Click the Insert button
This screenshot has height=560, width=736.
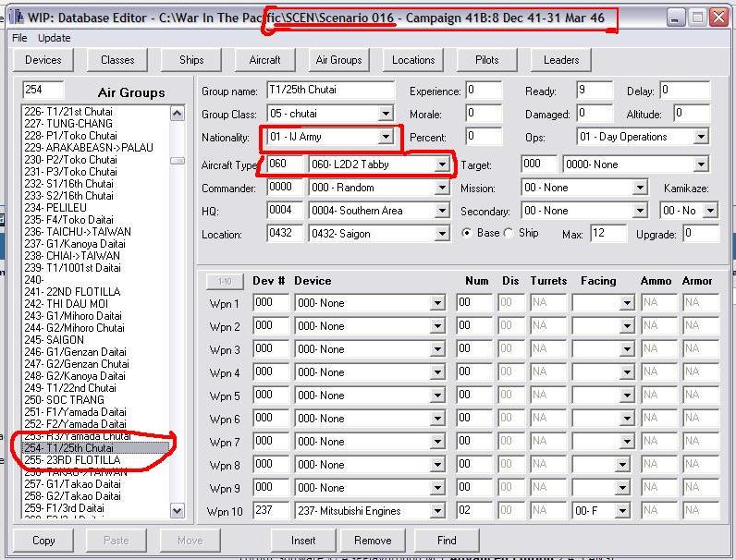point(303,541)
